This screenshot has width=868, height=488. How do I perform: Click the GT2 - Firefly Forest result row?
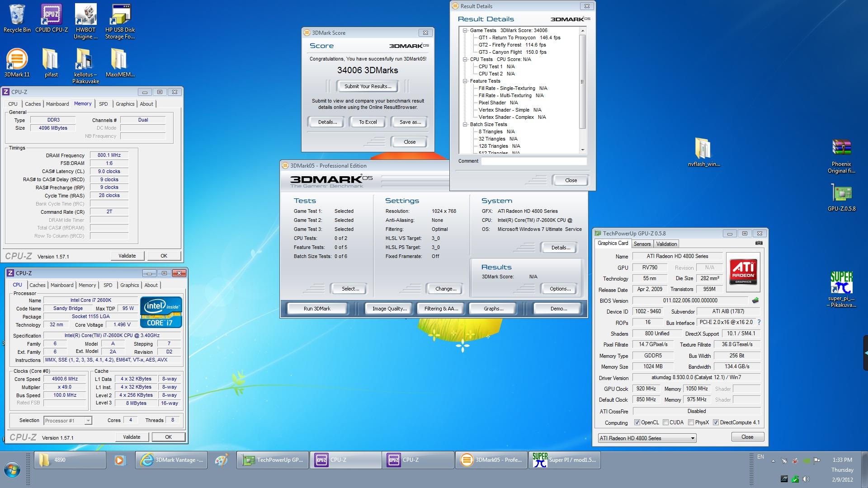[512, 45]
